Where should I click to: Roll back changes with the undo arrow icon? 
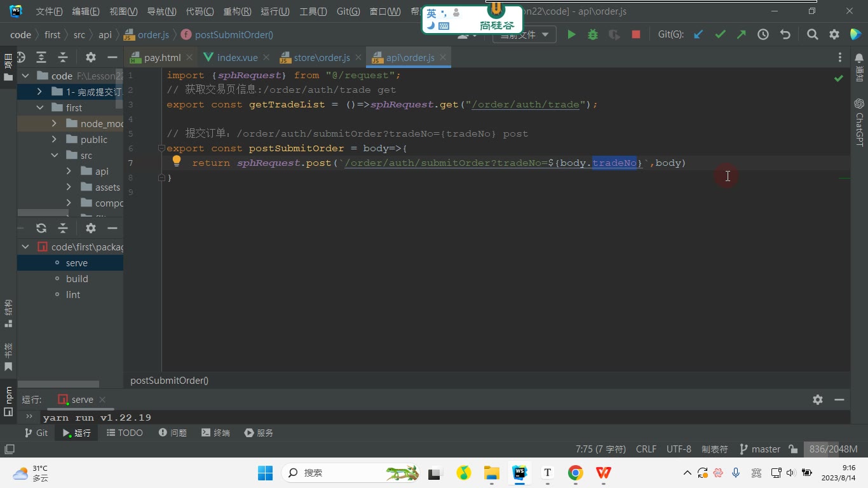785,35
